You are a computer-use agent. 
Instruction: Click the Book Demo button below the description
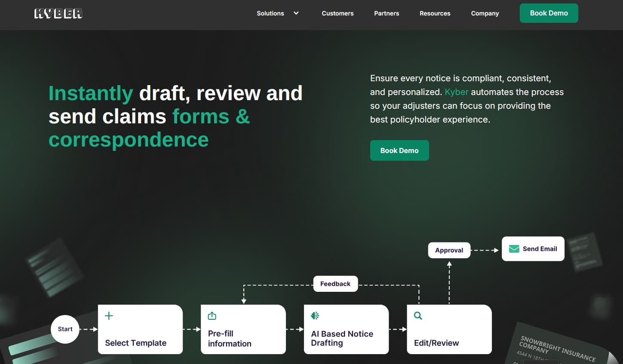click(x=399, y=150)
